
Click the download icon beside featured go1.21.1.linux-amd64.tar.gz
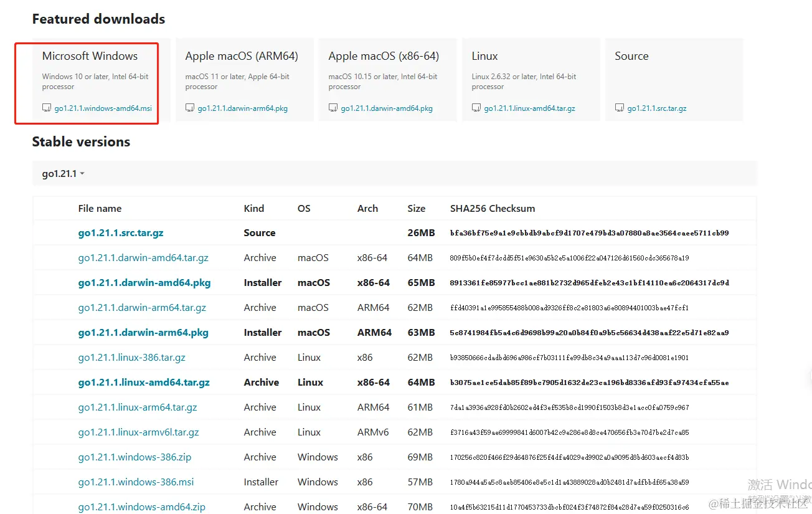point(476,108)
